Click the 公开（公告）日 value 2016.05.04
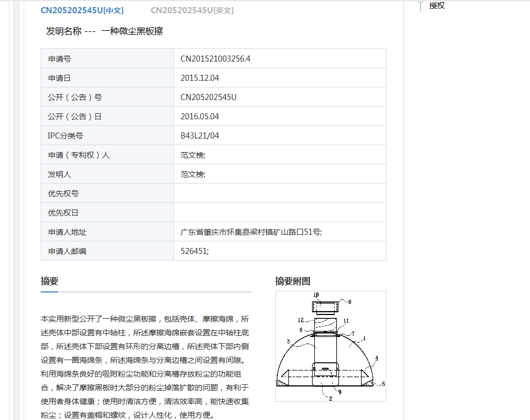The image size is (530, 420). tap(200, 117)
